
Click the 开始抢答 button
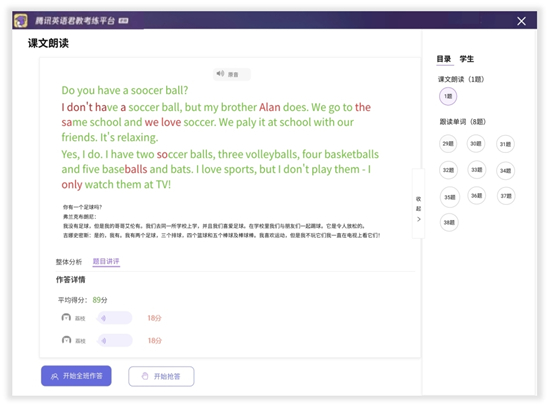click(x=161, y=376)
